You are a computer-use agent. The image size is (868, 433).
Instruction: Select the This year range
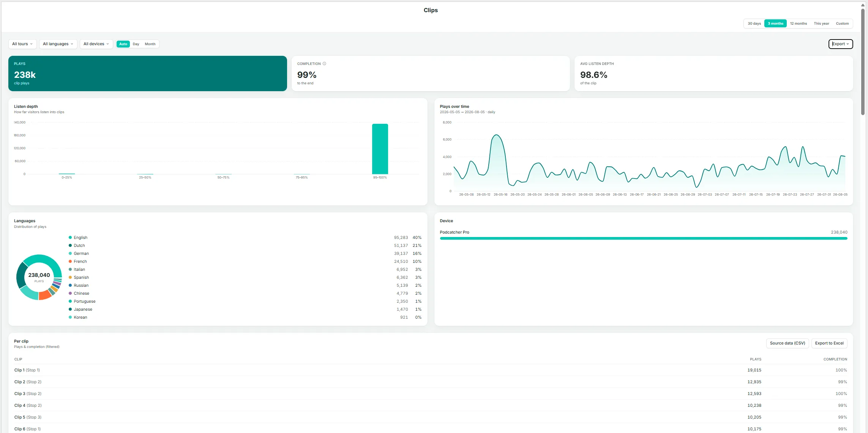coord(821,24)
